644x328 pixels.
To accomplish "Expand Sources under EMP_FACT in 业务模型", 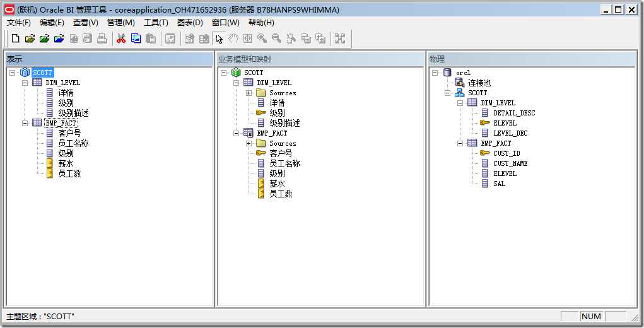I will [x=249, y=143].
